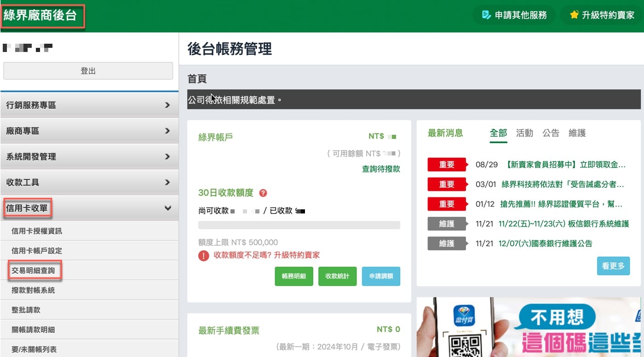Switch to the 公告 news tab
Image resolution: width=644 pixels, height=357 pixels.
click(x=551, y=133)
